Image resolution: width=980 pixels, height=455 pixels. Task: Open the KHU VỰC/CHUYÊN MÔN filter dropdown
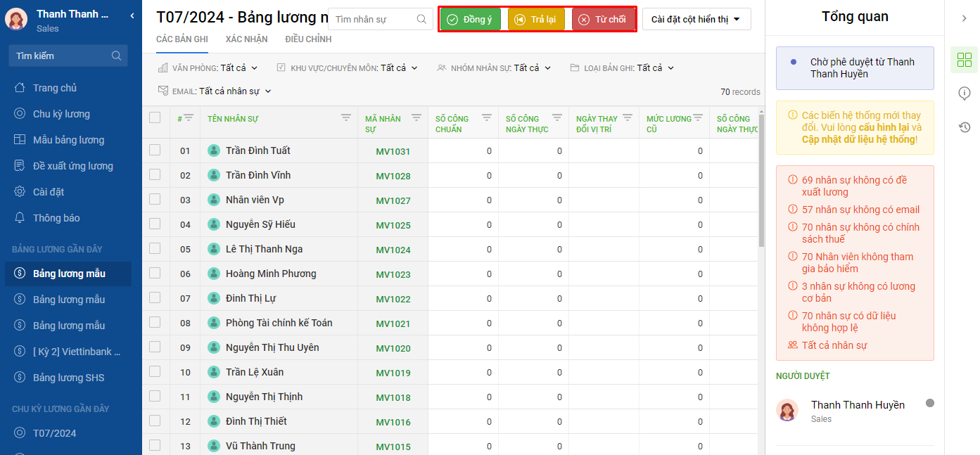348,68
